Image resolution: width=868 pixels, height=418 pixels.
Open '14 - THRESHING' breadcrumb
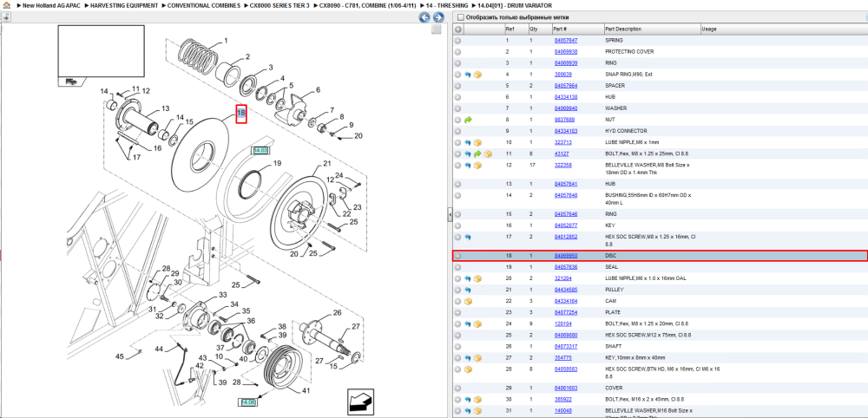447,5
